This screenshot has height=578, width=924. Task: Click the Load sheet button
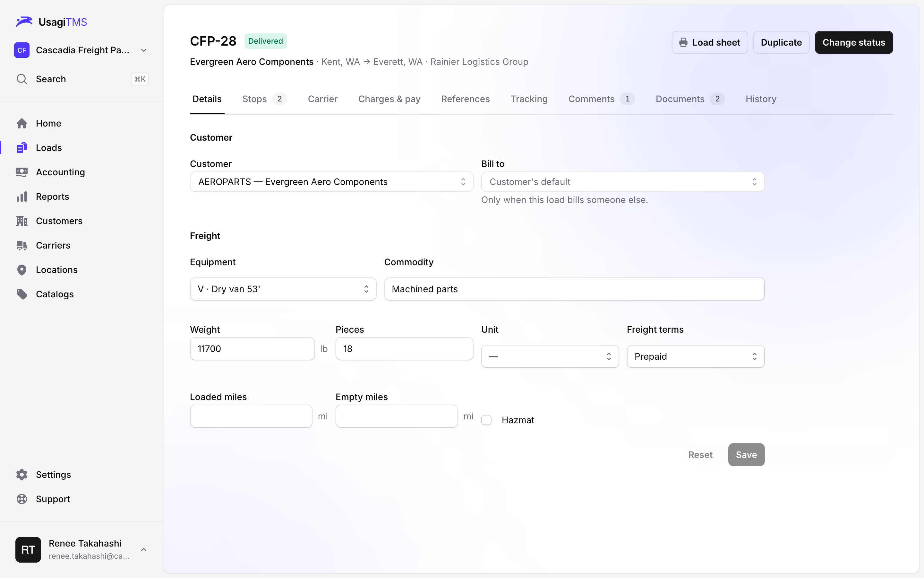click(x=710, y=42)
